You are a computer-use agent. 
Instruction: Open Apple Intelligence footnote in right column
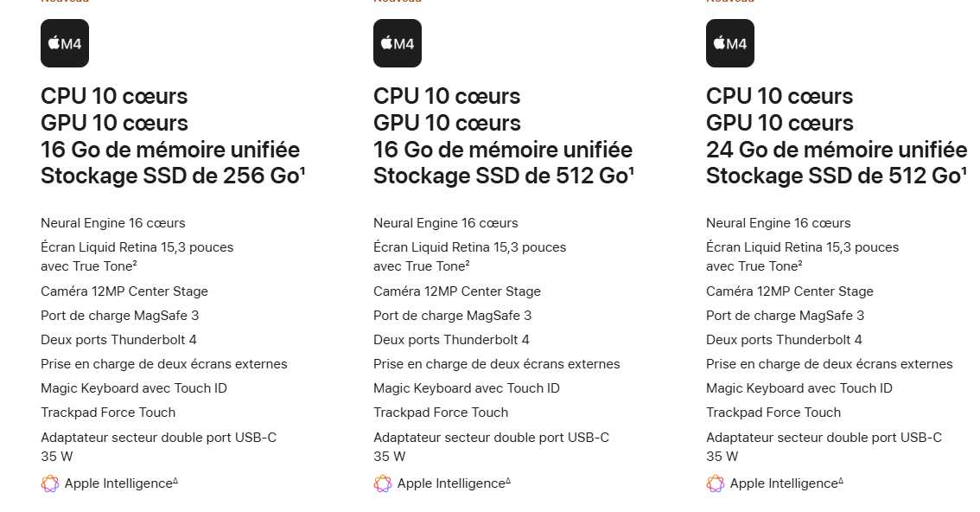(841, 481)
